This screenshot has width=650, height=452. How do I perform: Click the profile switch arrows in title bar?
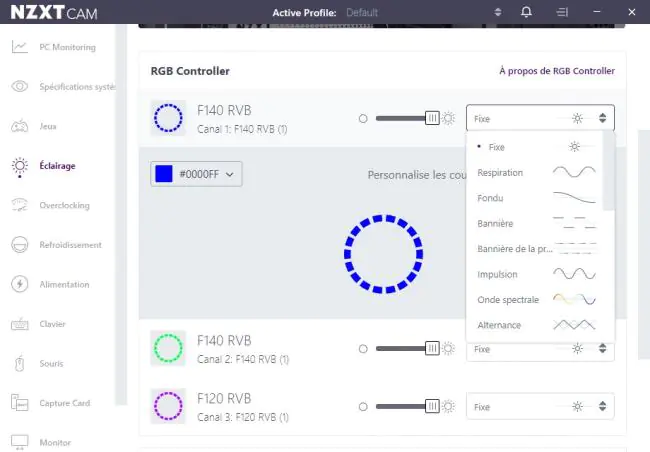tap(498, 12)
